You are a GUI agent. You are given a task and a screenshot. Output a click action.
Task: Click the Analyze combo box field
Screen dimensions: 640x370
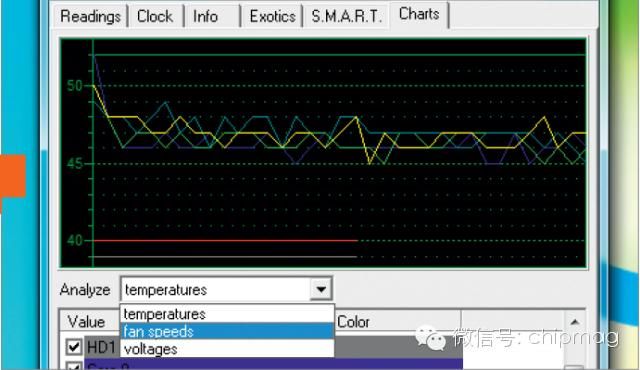pos(226,290)
